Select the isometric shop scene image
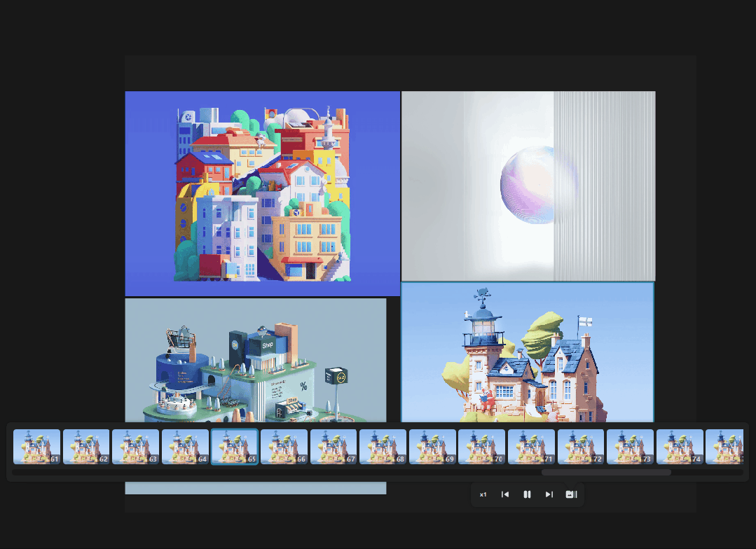The width and height of the screenshot is (756, 549). (256, 360)
